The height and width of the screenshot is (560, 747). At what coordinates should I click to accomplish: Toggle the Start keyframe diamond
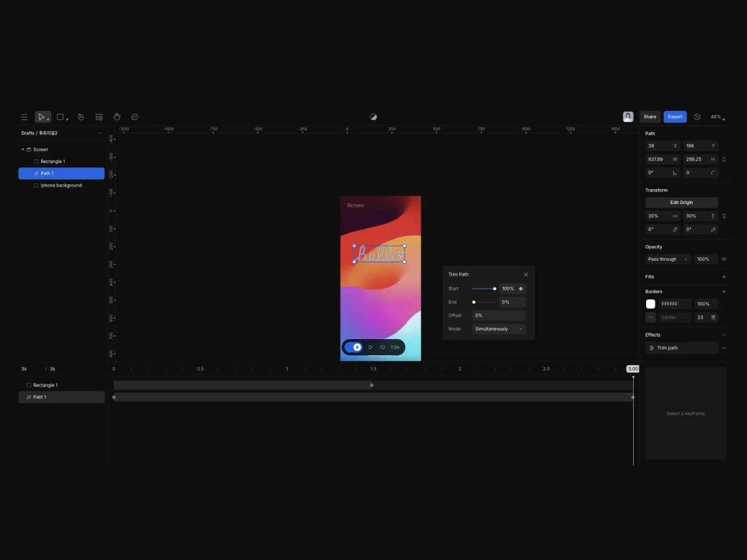[521, 289]
